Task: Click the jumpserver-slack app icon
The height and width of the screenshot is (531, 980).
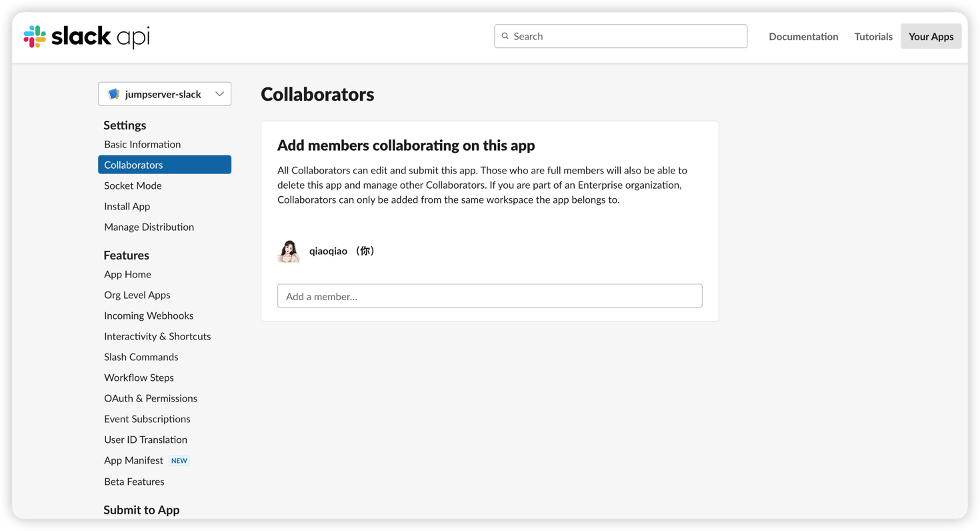Action: point(114,93)
